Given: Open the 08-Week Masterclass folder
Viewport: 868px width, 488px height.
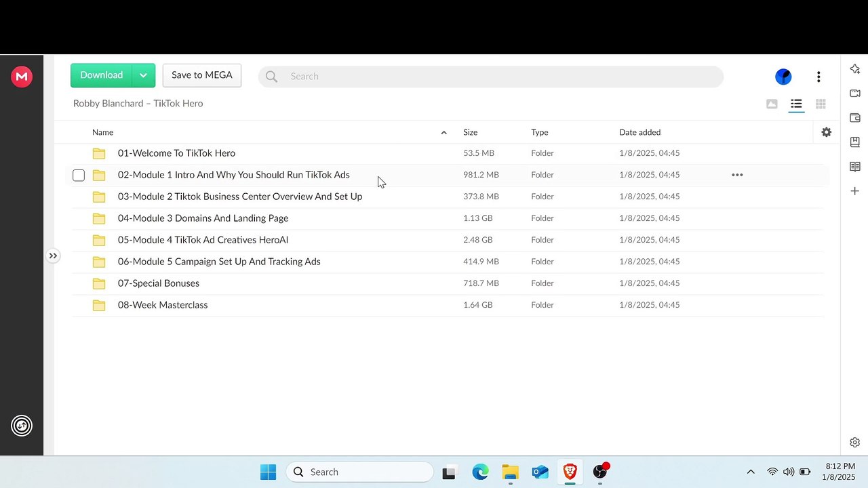Looking at the screenshot, I should [x=163, y=305].
